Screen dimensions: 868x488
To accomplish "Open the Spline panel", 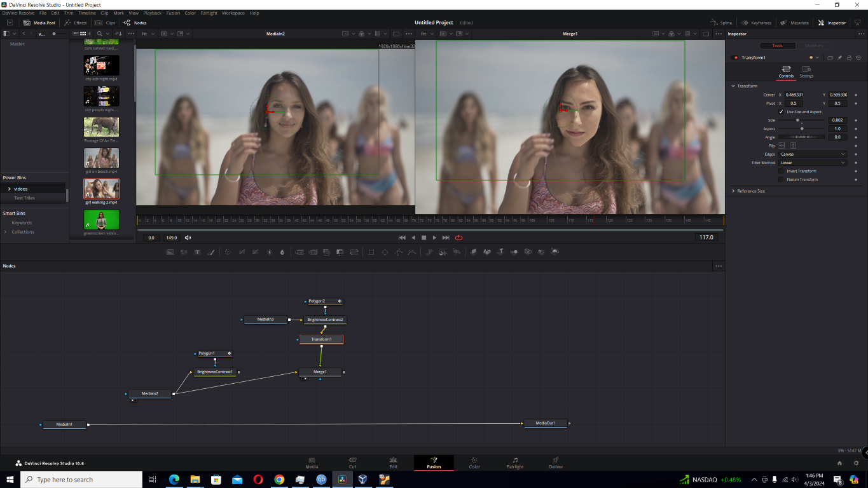I will click(721, 23).
